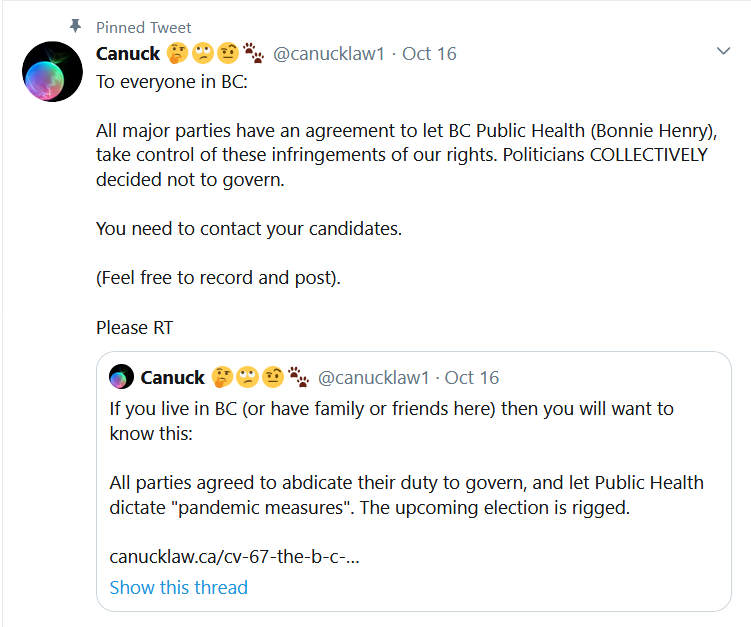Screen dimensions: 751x627
Task: Click the paw prints emoji in the quoted tweet name
Action: pyautogui.click(x=297, y=377)
